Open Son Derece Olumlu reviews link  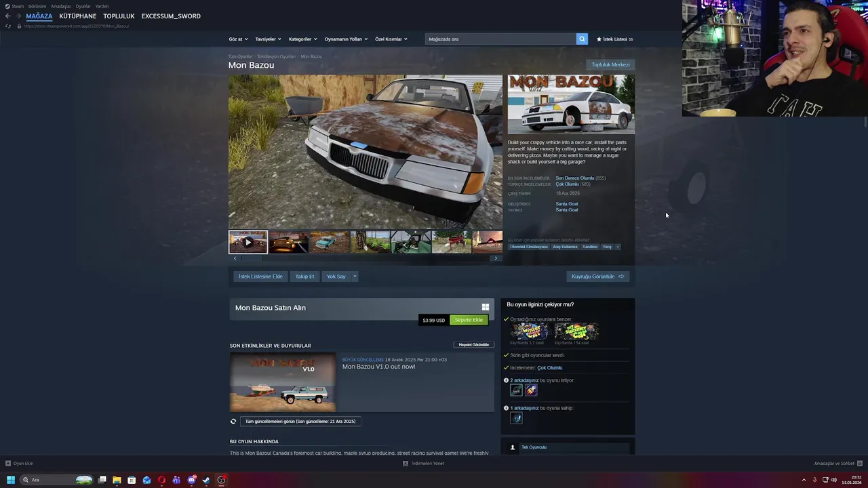coord(574,178)
